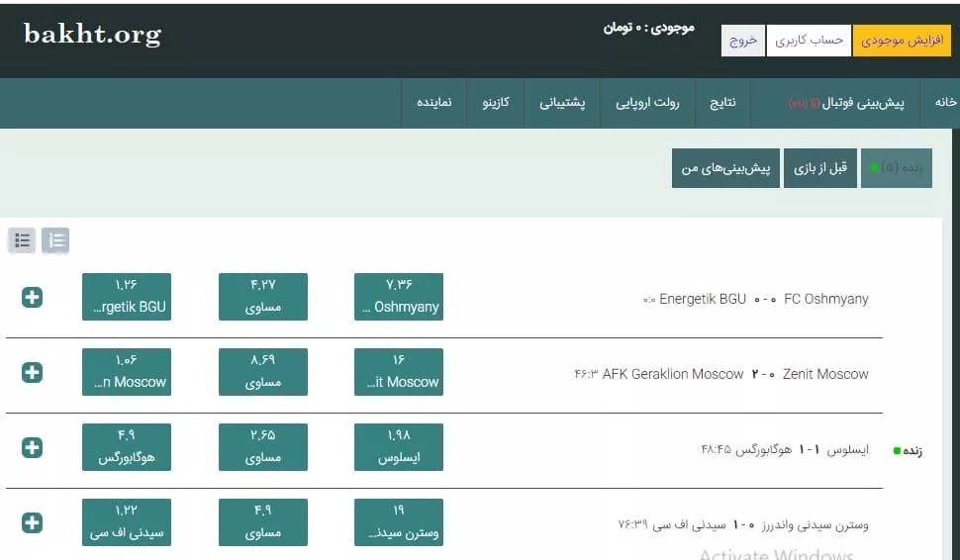Pick هوگابورگس win at 4.9 odds

click(127, 447)
